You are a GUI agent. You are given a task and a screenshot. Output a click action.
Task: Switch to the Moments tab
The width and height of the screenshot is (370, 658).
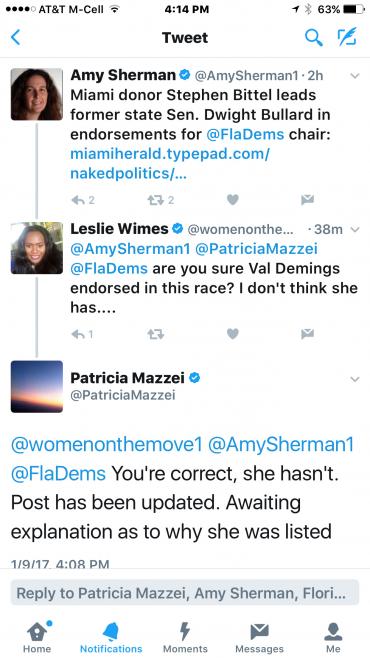[x=185, y=637]
